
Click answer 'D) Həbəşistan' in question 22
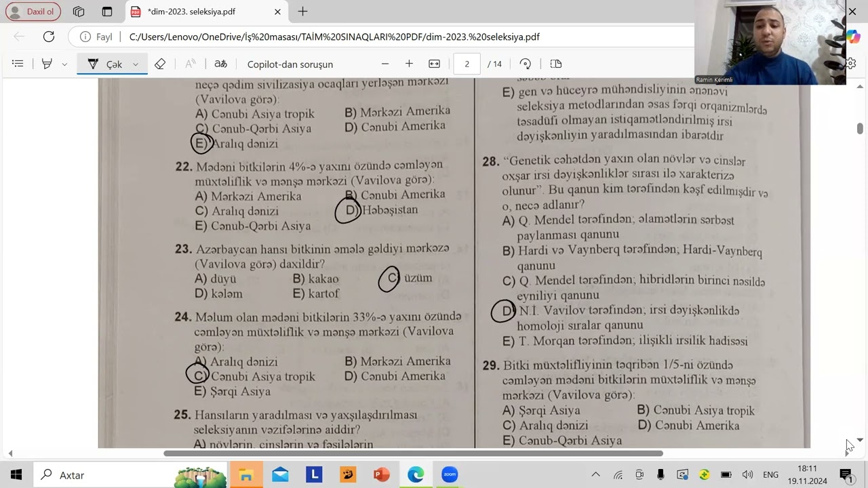click(381, 210)
